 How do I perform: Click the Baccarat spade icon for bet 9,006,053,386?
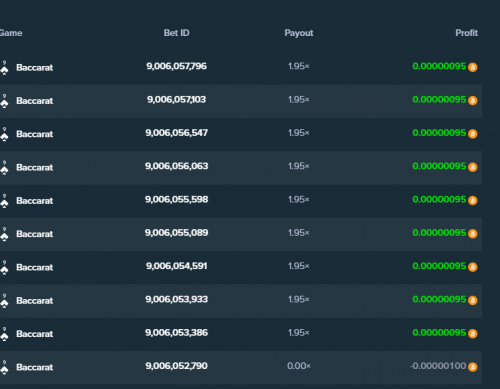(x=4, y=334)
